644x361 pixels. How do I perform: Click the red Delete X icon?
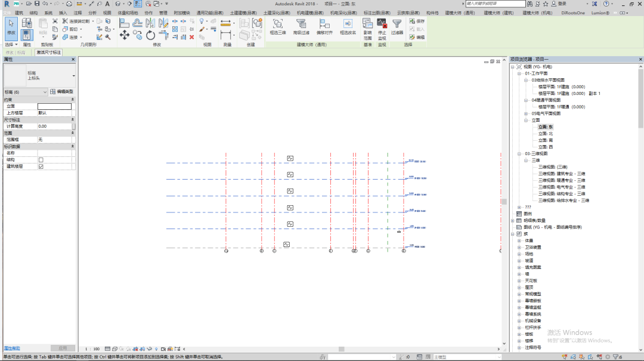191,37
